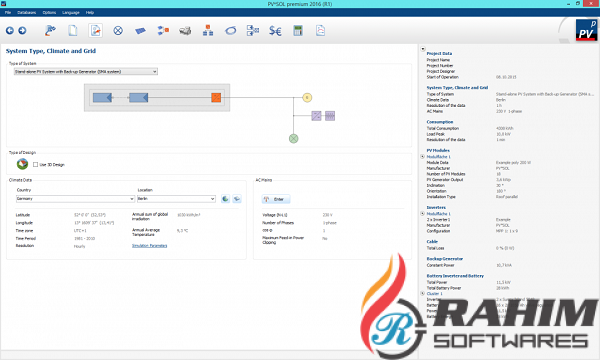The height and width of the screenshot is (360, 600).
Task: Go back with the left arrow icon
Action: click(x=10, y=31)
